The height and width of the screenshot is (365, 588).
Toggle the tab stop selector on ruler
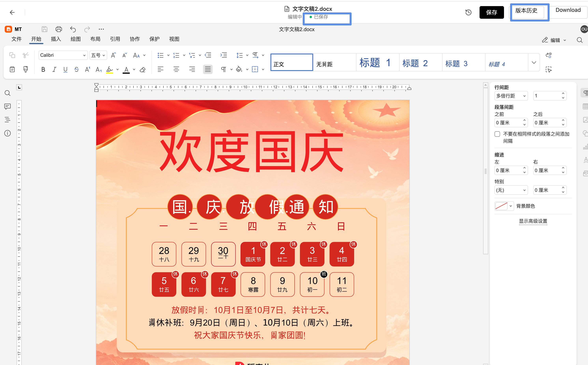(19, 87)
